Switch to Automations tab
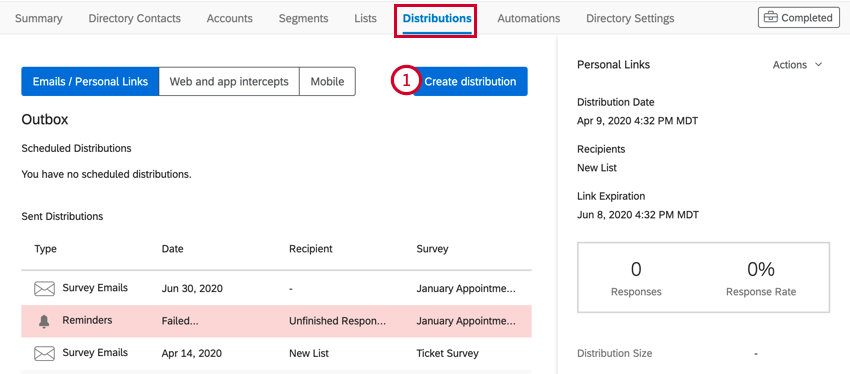 pos(529,18)
